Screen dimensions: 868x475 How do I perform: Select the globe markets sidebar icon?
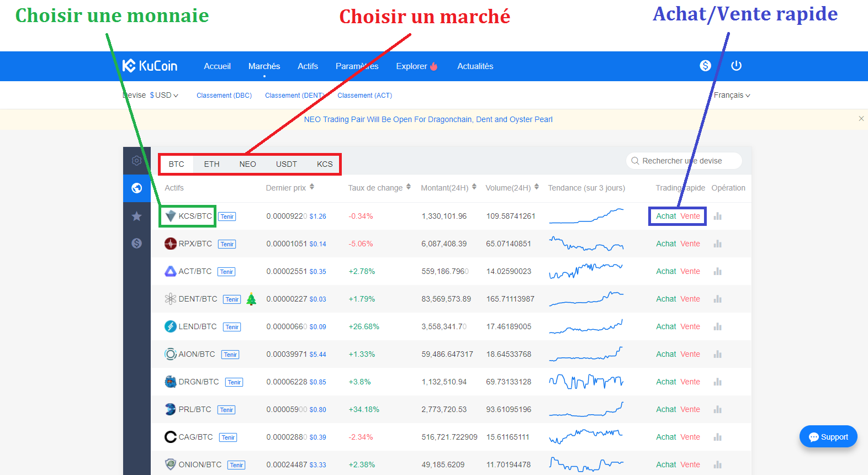click(137, 188)
